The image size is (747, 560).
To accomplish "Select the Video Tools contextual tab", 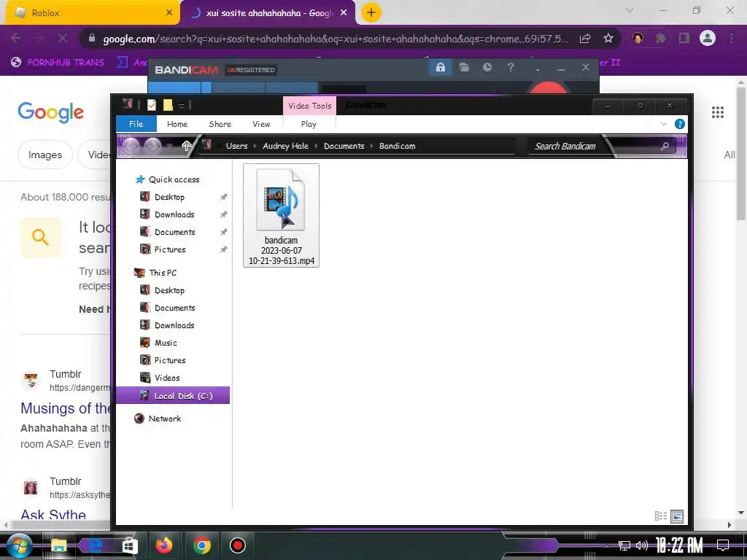I will coord(309,106).
